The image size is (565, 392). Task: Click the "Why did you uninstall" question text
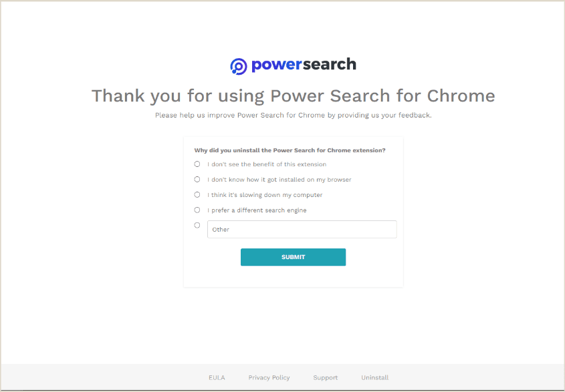(290, 150)
